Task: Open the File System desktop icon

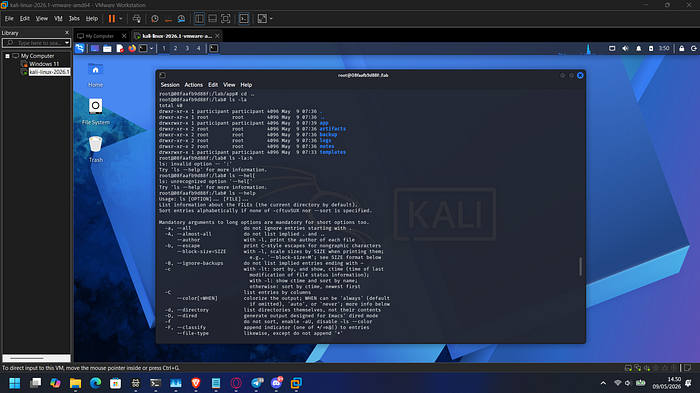Action: tap(95, 112)
